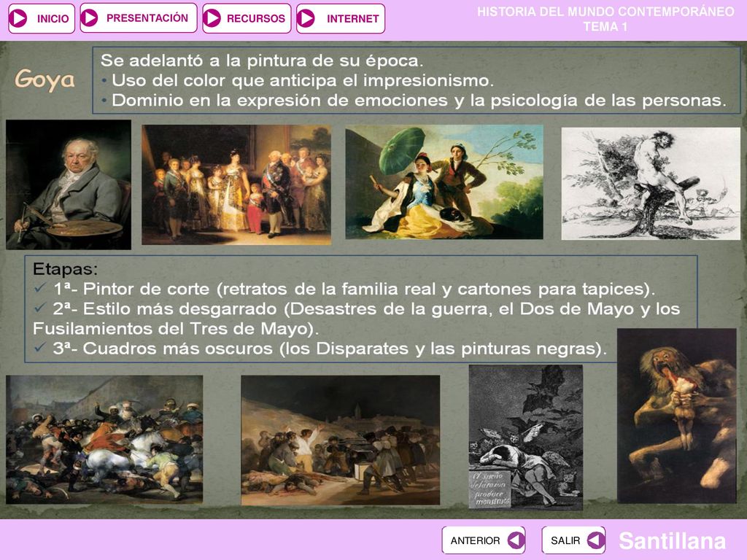Click the back arrow icon on ANTERIOR
The width and height of the screenshot is (747, 560).
516,540
